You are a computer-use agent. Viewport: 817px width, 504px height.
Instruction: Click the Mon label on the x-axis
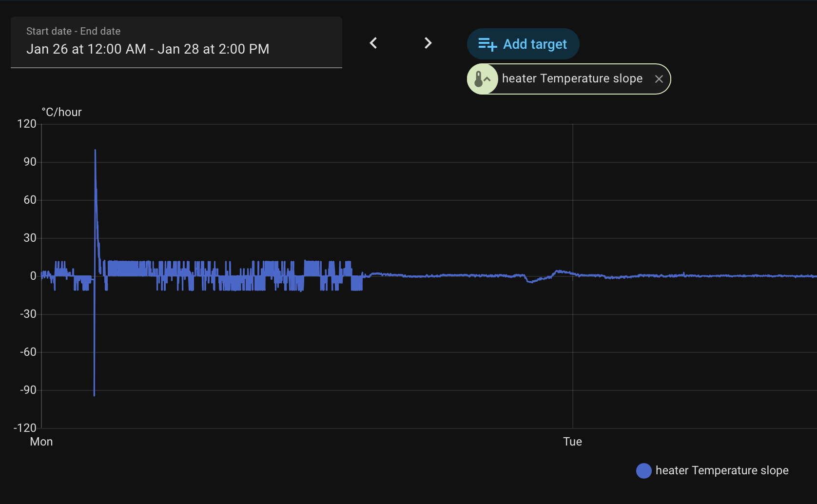coord(41,442)
